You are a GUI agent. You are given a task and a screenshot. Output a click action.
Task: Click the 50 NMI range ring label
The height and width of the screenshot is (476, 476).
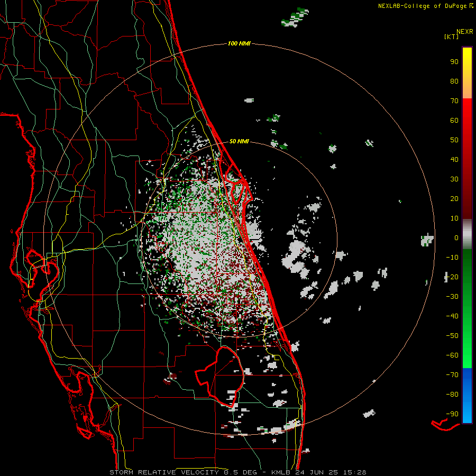click(x=239, y=141)
